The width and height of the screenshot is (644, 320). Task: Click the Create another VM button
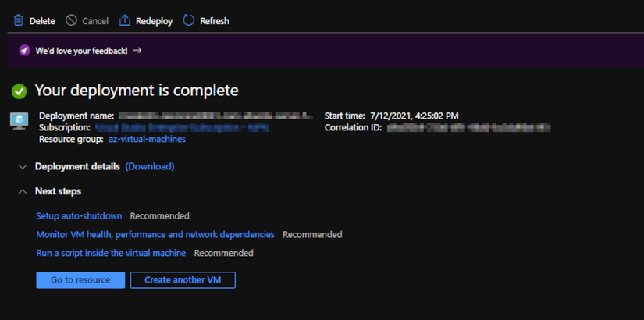pyautogui.click(x=183, y=279)
